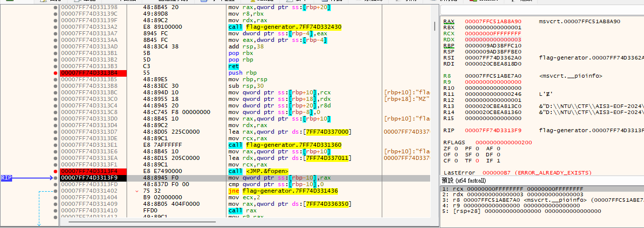Select the R8 register value 00007FFC51ABE7A0

pyautogui.click(x=493, y=76)
